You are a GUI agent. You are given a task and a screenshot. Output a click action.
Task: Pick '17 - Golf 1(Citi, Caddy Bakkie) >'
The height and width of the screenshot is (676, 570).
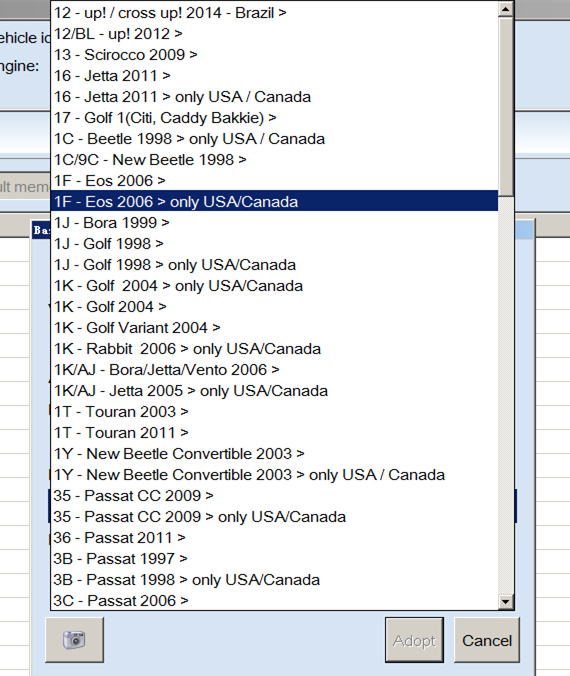pyautogui.click(x=274, y=118)
